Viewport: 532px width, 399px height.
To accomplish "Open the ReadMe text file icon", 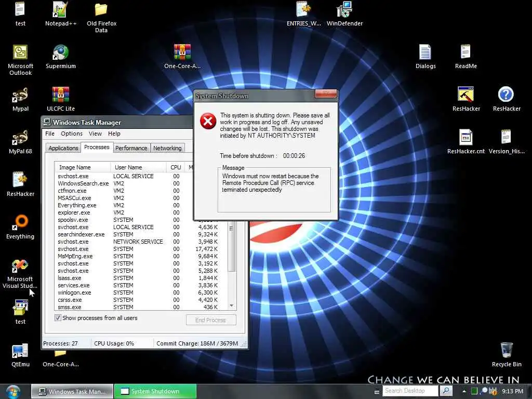I will pos(465,56).
